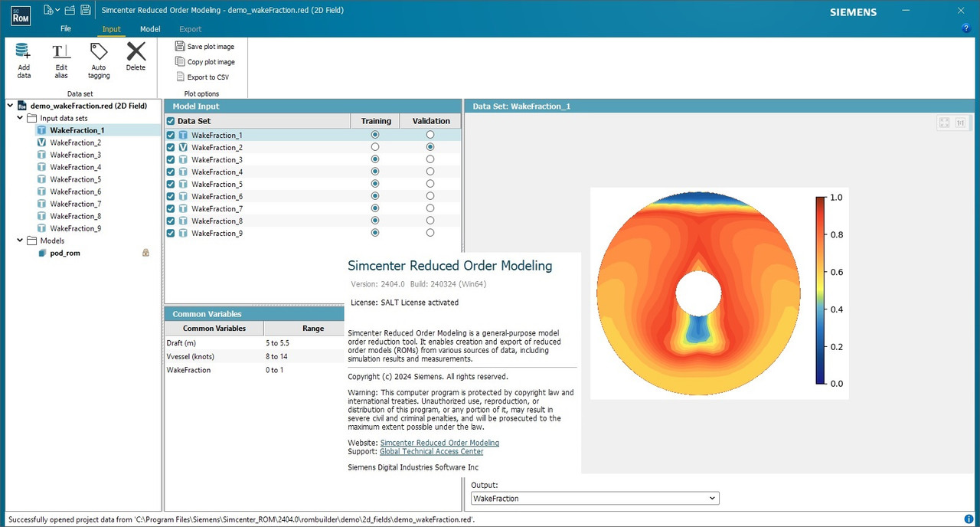This screenshot has height=527, width=980.
Task: Click T icon of WakeFraction_5 in Model Input
Action: coord(183,184)
